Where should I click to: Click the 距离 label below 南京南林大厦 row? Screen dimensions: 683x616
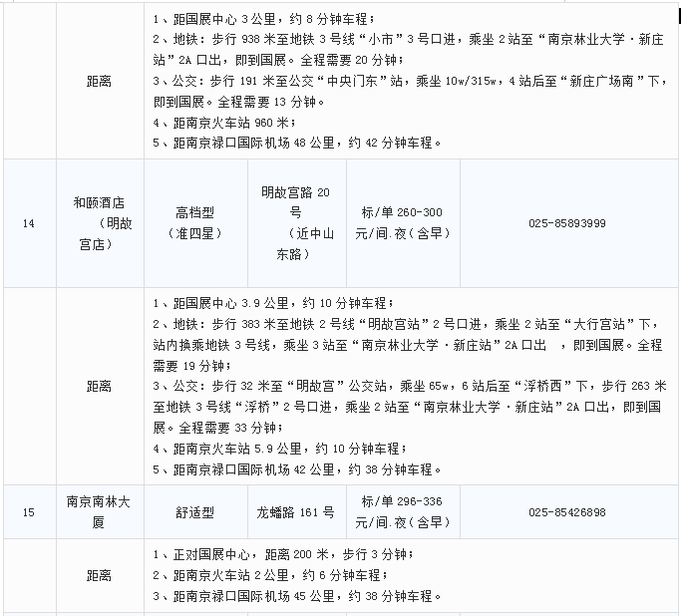click(99, 575)
